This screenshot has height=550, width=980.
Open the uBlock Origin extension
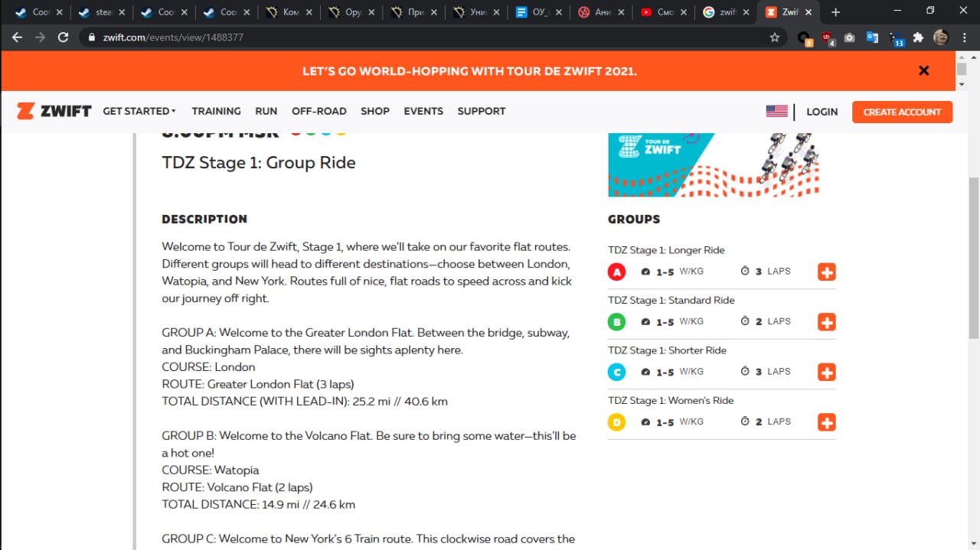[x=828, y=37]
